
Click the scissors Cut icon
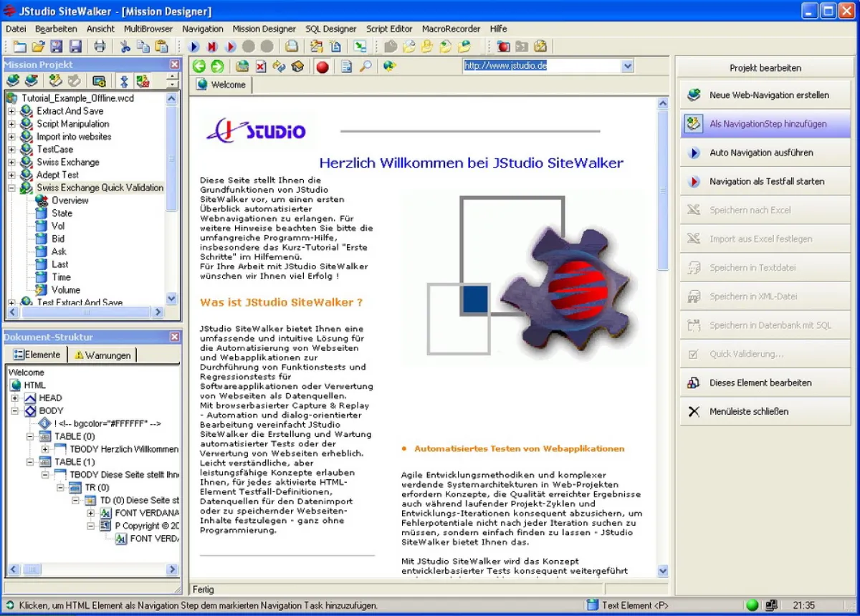125,47
